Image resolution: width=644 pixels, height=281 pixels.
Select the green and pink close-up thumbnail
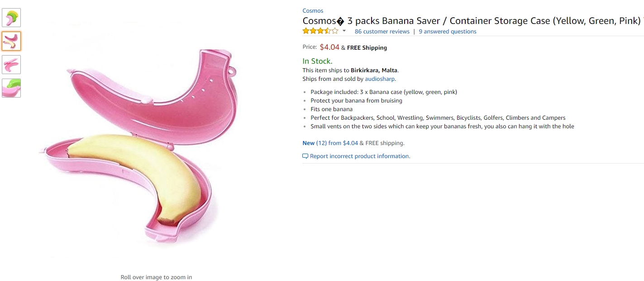tap(11, 88)
